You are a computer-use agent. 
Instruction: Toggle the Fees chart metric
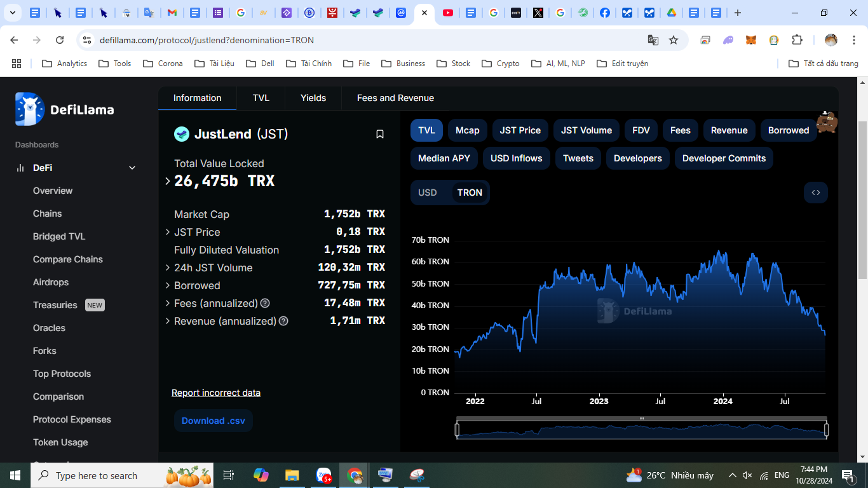tap(680, 130)
